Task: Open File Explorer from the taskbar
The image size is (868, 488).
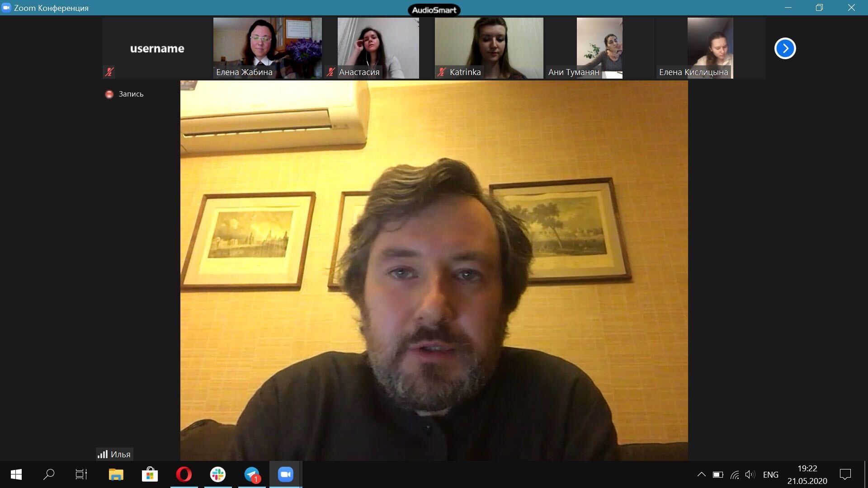Action: (x=116, y=474)
